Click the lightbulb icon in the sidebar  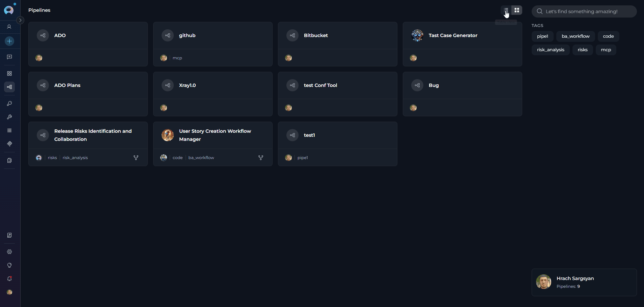point(9,265)
